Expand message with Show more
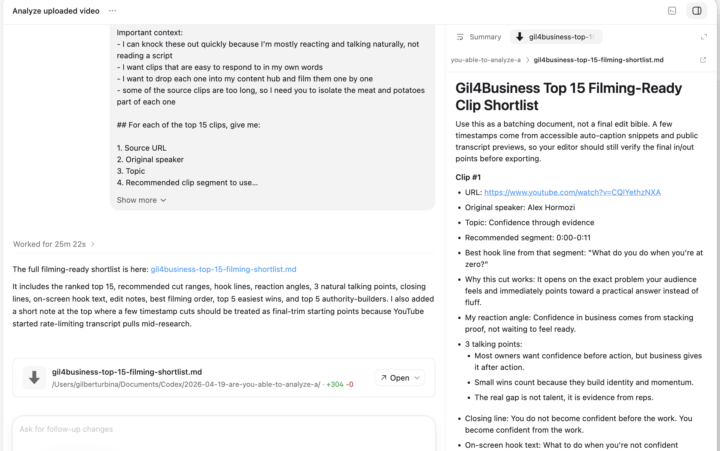This screenshot has width=720, height=451. coord(141,200)
